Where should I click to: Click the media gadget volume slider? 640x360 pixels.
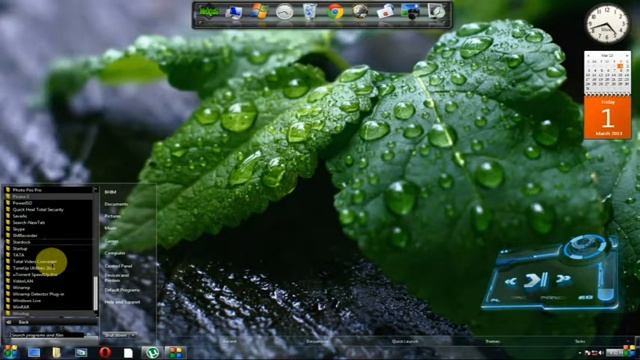[x=606, y=282]
